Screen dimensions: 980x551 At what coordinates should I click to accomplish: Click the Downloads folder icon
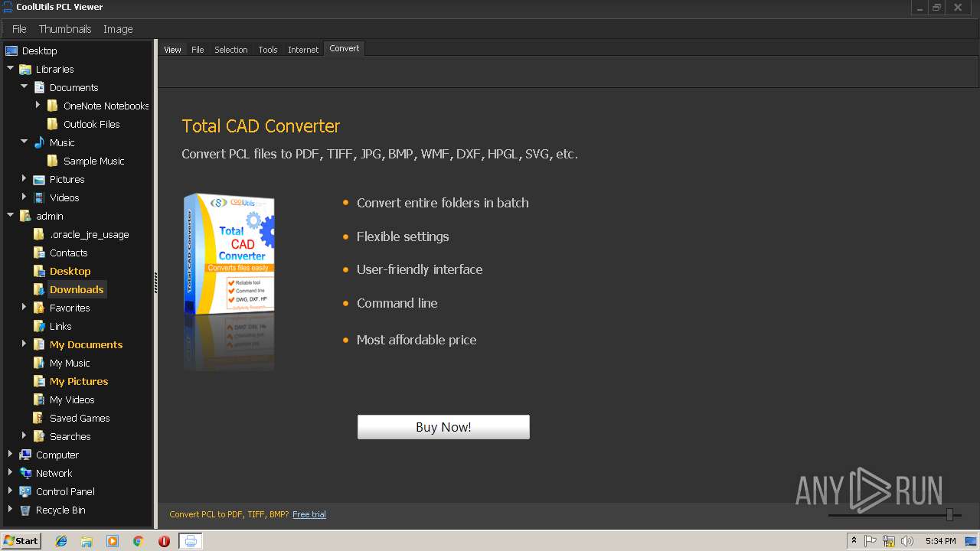[39, 289]
